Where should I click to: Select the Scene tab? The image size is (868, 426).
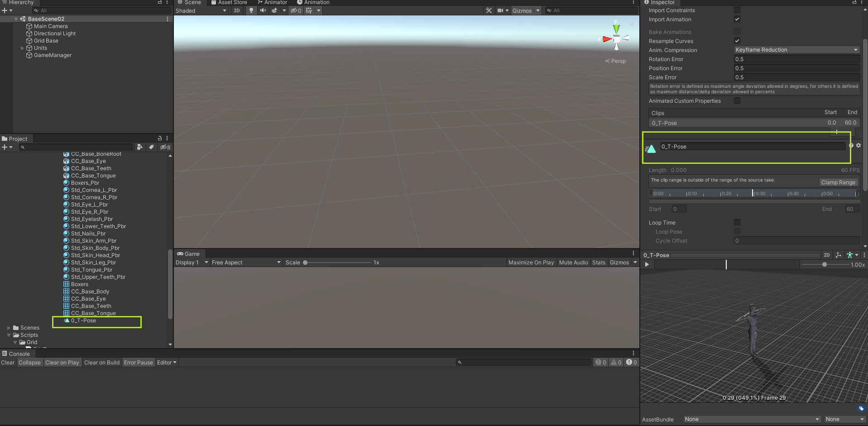(189, 2)
